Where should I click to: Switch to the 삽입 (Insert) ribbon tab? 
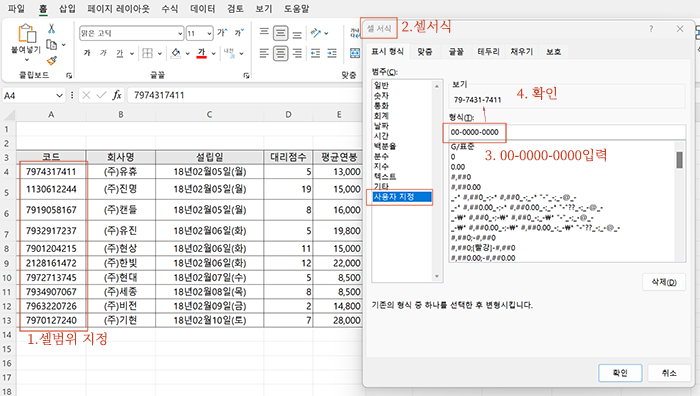pos(67,8)
